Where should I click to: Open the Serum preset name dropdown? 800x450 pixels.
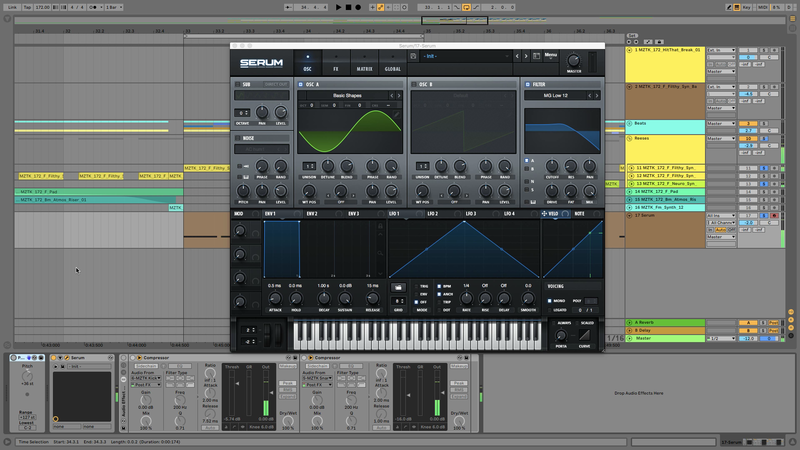click(x=466, y=56)
